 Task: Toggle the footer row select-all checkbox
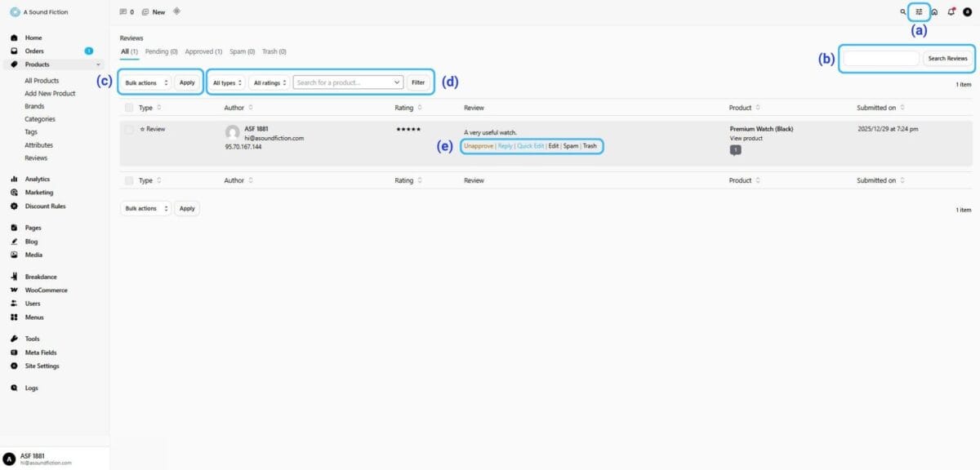129,180
